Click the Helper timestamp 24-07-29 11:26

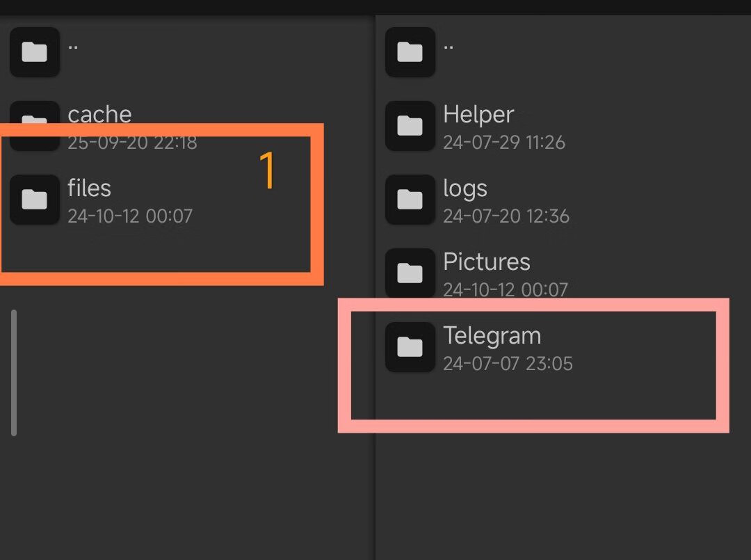[x=504, y=143]
